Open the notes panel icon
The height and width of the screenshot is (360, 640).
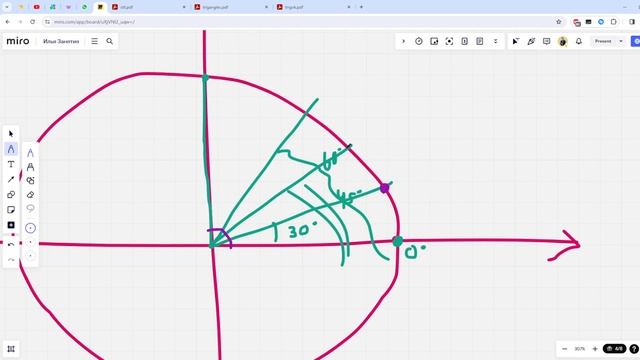pyautogui.click(x=480, y=41)
